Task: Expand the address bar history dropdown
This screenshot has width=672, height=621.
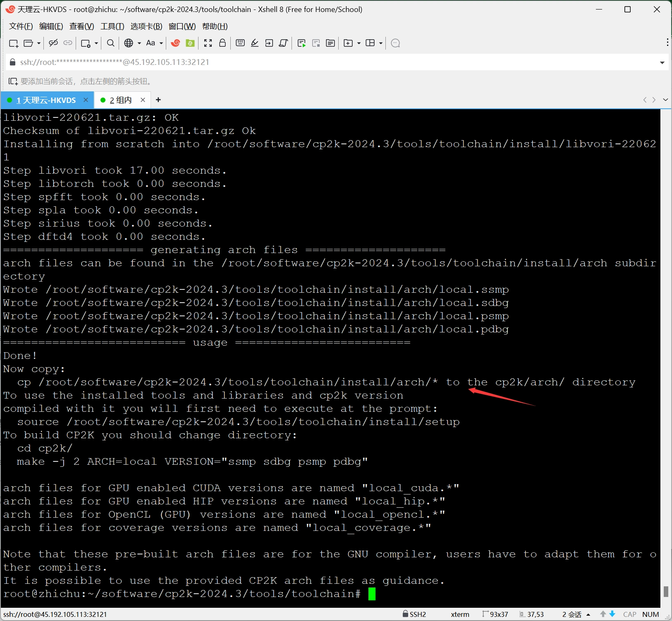Action: pos(662,62)
